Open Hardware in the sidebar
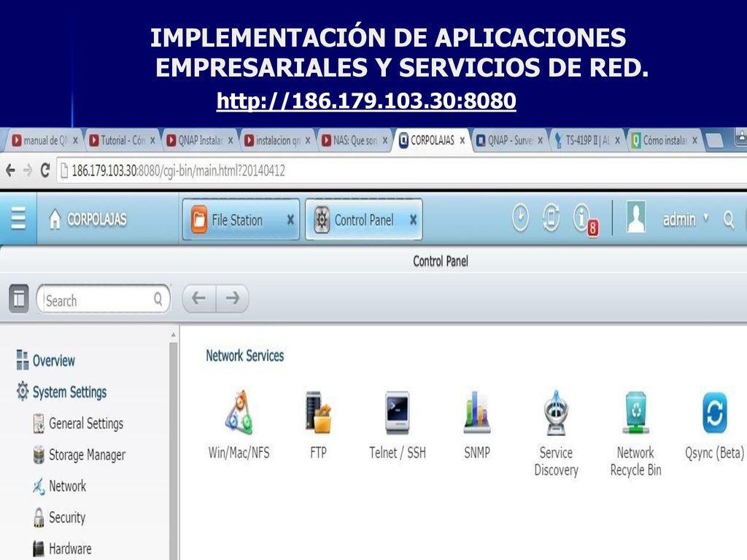 coord(63,548)
